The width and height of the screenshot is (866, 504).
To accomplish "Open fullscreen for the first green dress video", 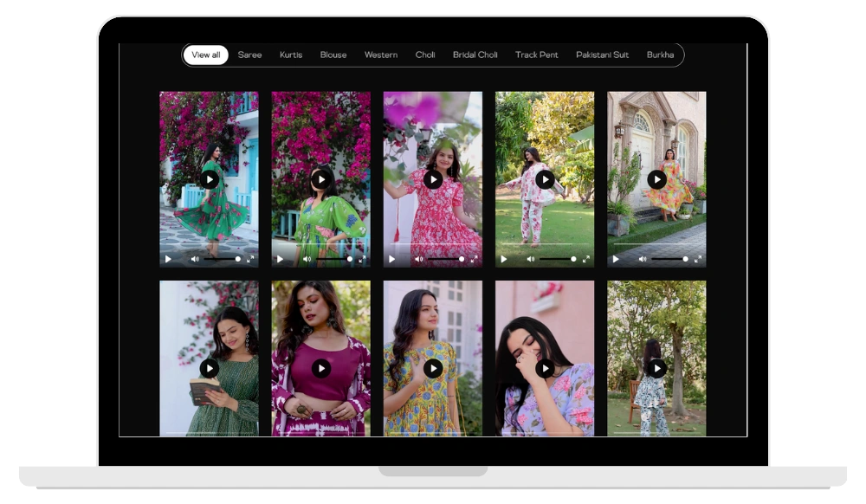I will (x=250, y=259).
